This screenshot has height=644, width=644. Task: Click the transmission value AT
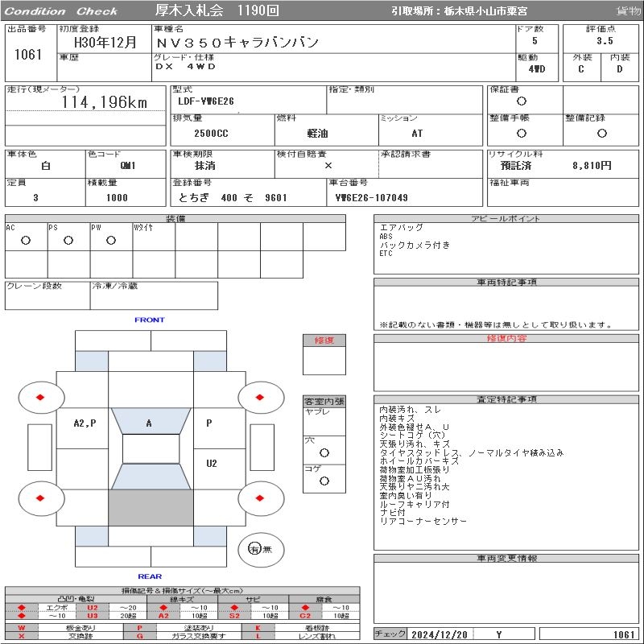coord(417,133)
